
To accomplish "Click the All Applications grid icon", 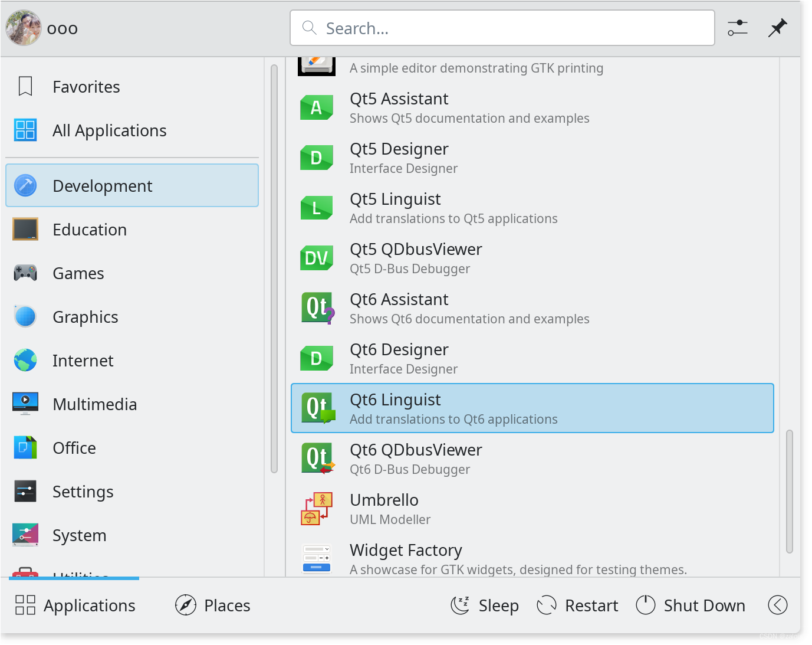I will pos(25,130).
